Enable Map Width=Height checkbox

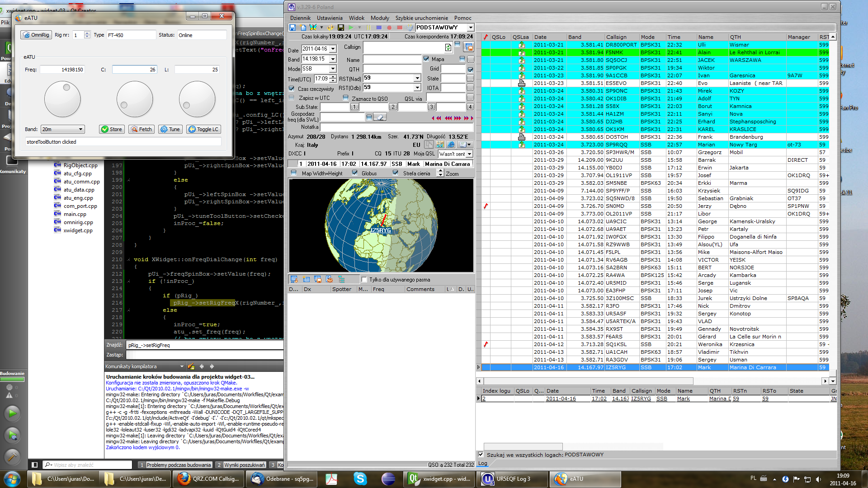294,173
